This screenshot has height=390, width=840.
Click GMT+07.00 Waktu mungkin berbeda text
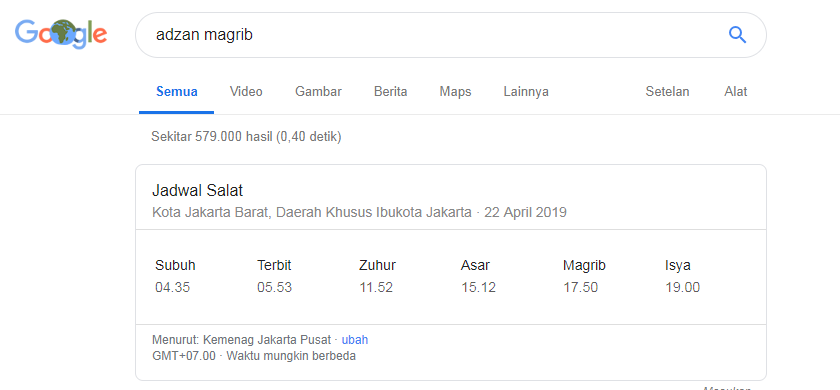coord(254,356)
